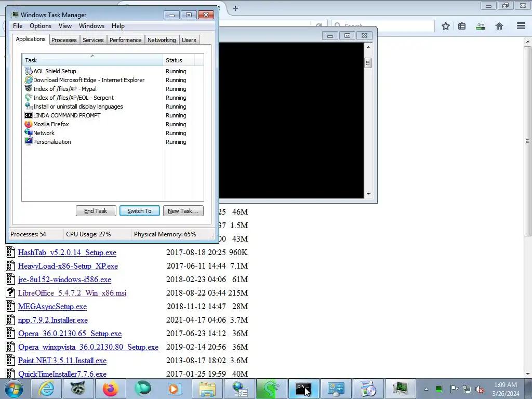Open the bookmarks list icon in the browser
Image resolution: width=532 pixels, height=399 pixels.
(x=462, y=26)
